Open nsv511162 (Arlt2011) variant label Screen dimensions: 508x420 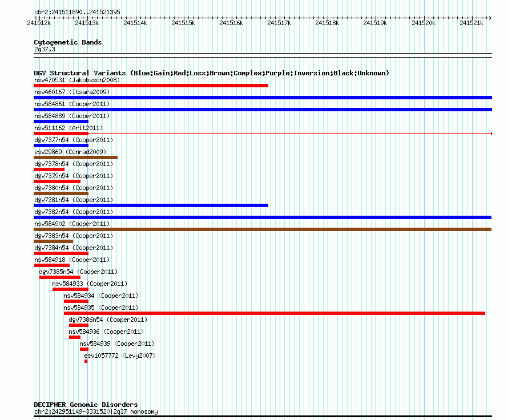(x=68, y=128)
